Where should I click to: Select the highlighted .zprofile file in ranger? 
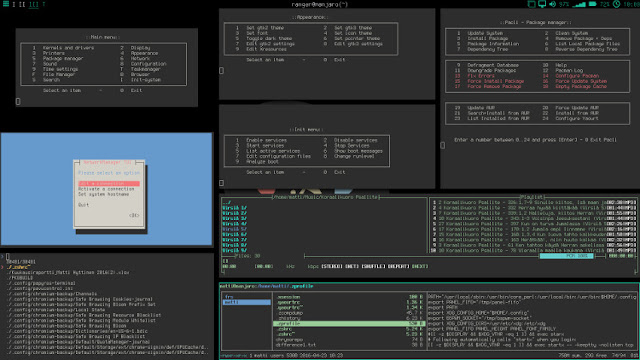349,323
